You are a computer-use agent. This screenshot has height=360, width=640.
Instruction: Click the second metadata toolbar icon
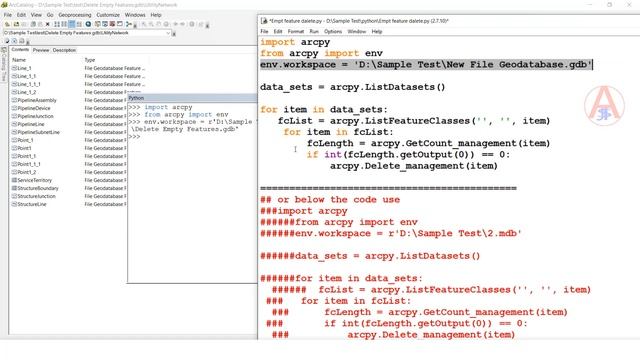[14, 41]
